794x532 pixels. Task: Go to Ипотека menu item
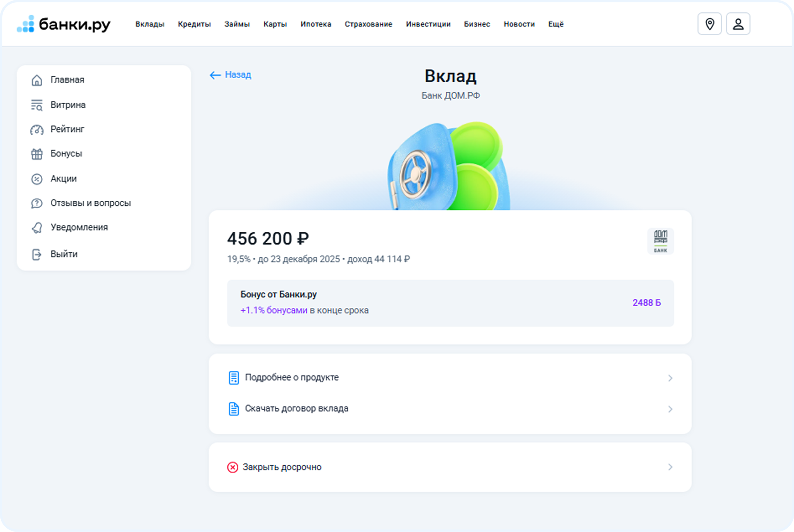click(315, 24)
